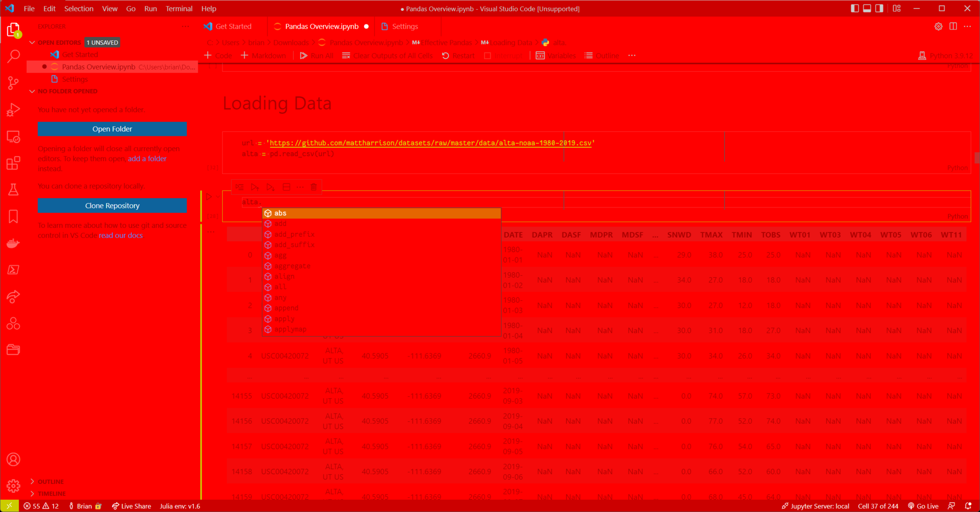Show editor More Actions ellipsis
This screenshot has height=512, width=980.
coord(967,26)
